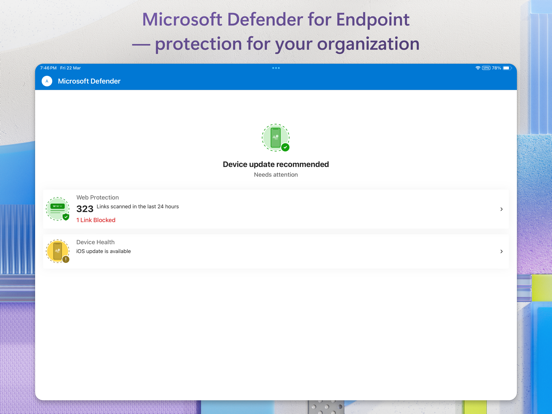Click the '1 Link Blocked' red text

click(96, 220)
